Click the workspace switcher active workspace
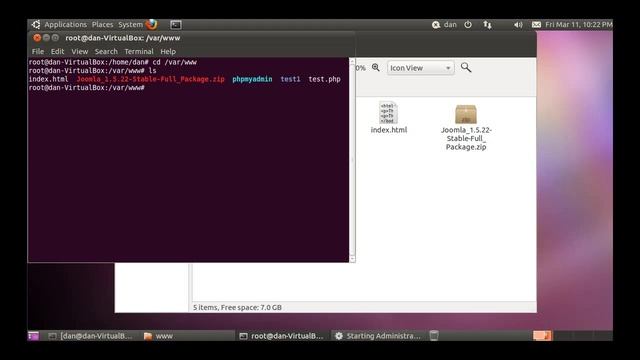 click(x=542, y=336)
